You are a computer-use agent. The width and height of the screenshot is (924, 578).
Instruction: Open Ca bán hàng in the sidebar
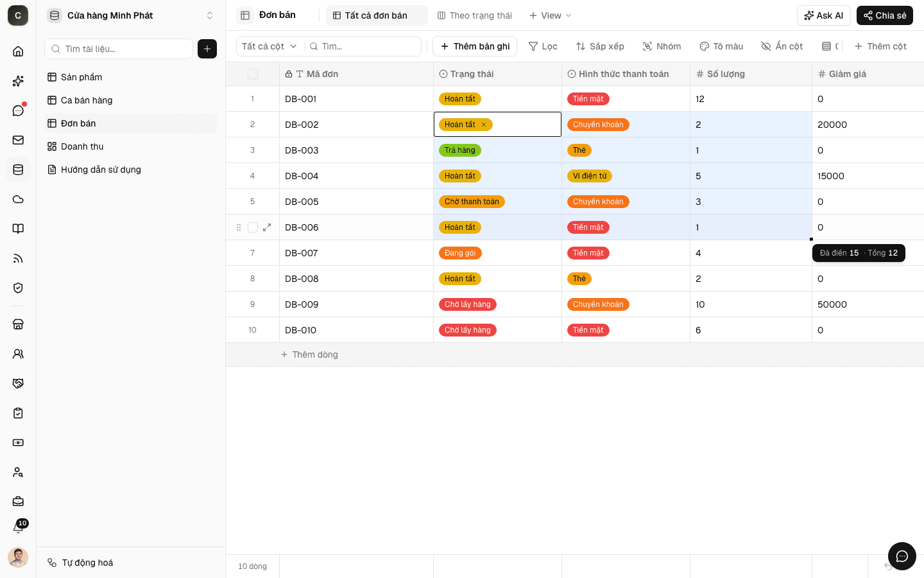coord(131,100)
